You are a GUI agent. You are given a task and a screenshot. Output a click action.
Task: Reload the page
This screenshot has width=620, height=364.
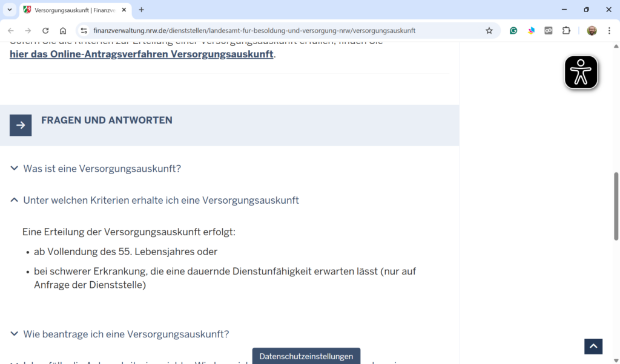(45, 31)
